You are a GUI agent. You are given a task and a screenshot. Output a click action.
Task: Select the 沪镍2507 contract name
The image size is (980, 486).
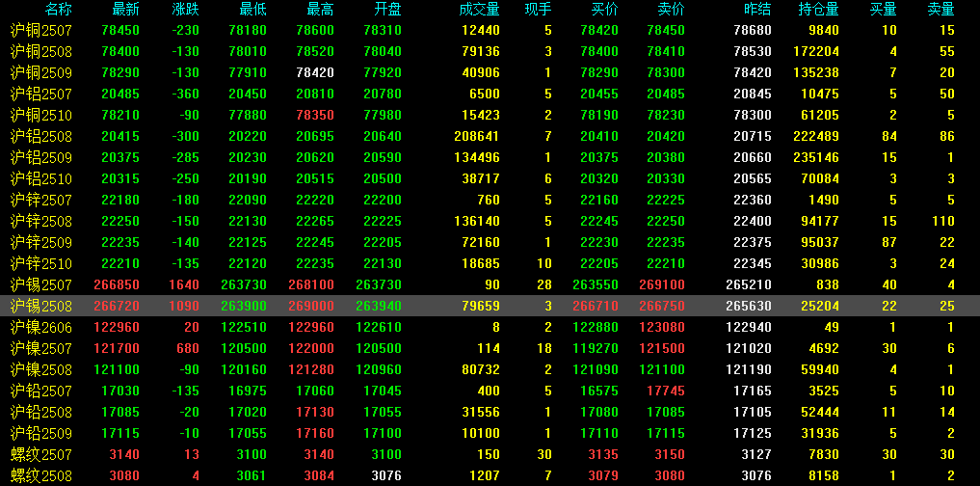click(41, 348)
